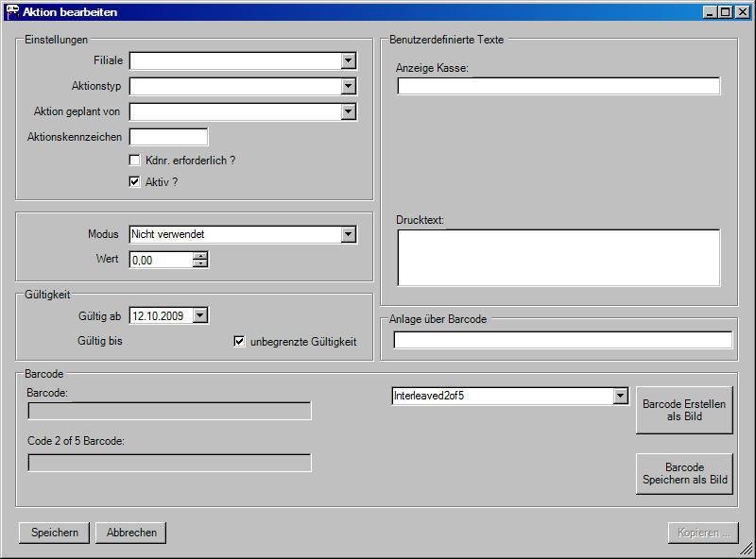Viewport: 756px width, 559px height.
Task: Increase the Wert value with up arrow
Action: coord(200,255)
